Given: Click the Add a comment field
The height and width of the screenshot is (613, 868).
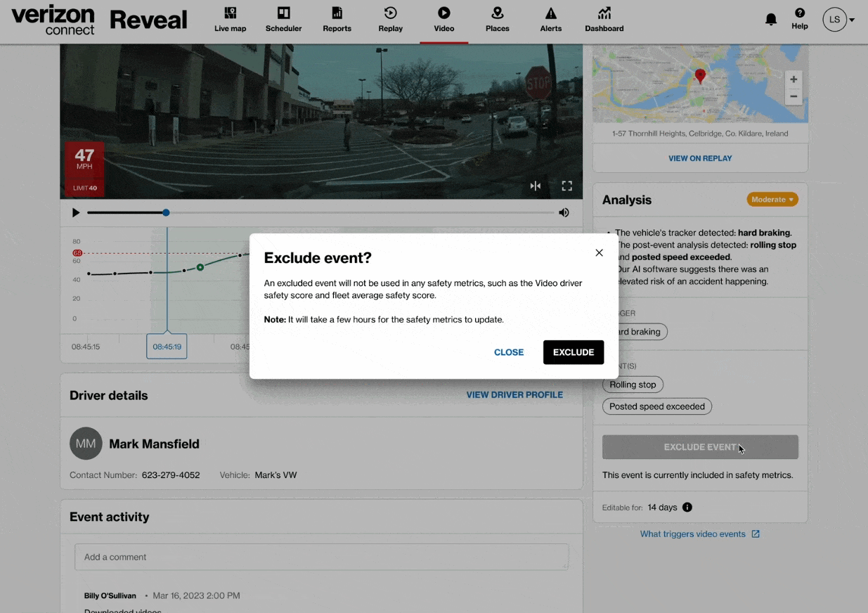Looking at the screenshot, I should [x=321, y=557].
